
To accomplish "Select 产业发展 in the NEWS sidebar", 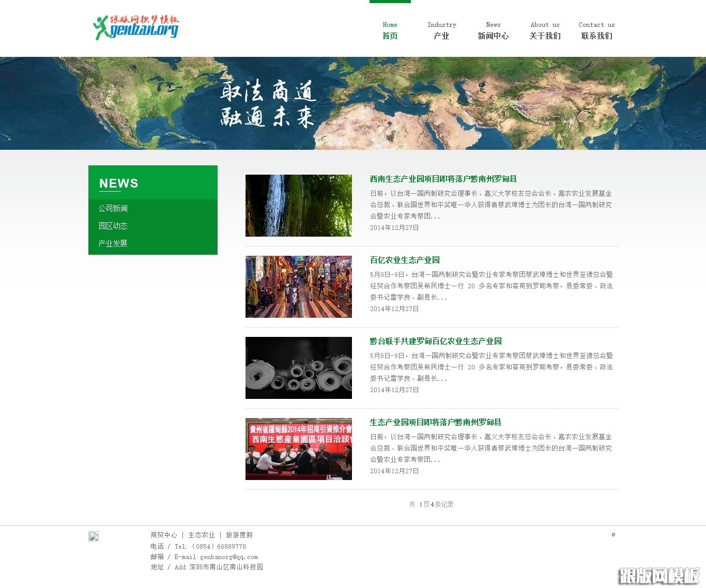I will (x=114, y=243).
